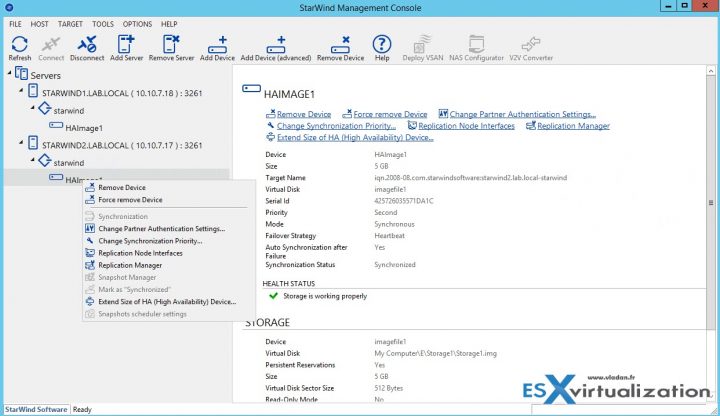Click the Disconnect toolbar icon

tap(87, 45)
